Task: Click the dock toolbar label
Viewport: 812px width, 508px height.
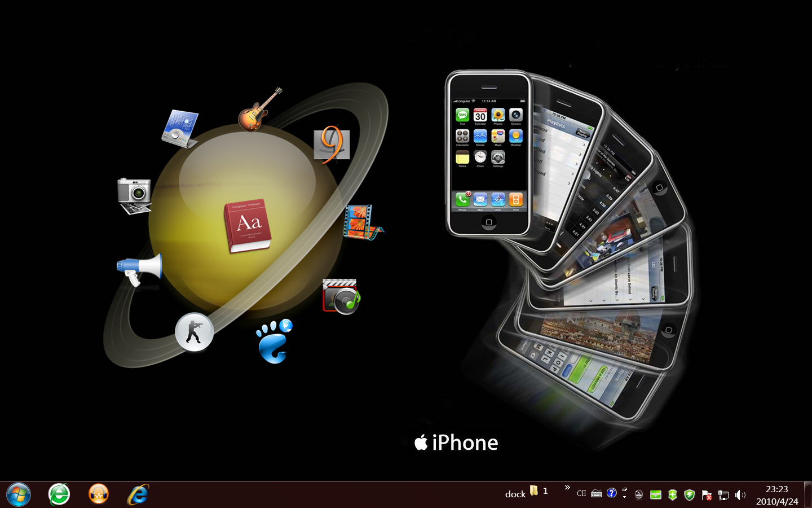Action: click(515, 494)
